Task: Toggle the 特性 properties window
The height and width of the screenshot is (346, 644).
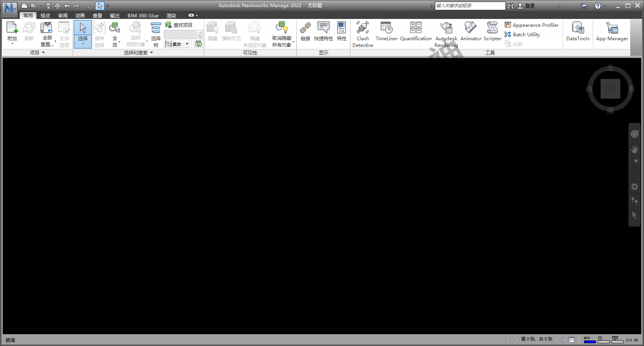Action: (342, 31)
